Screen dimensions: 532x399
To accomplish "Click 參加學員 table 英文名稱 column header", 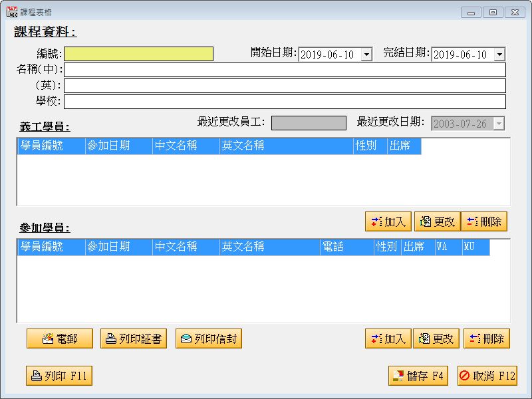I will (x=270, y=247).
